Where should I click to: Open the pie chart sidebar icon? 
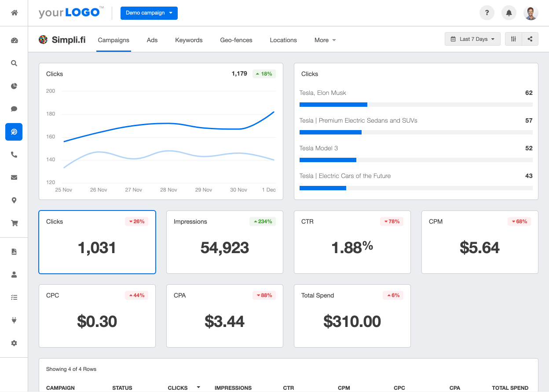pos(14,86)
